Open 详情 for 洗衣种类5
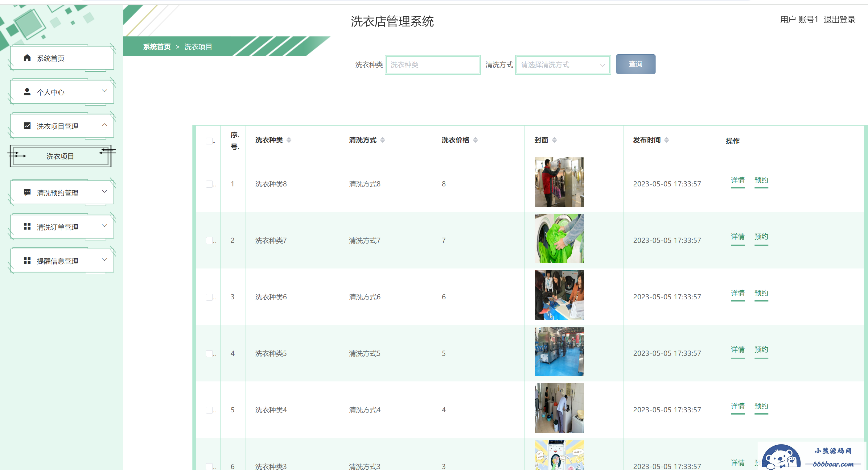The width and height of the screenshot is (868, 470). (738, 350)
